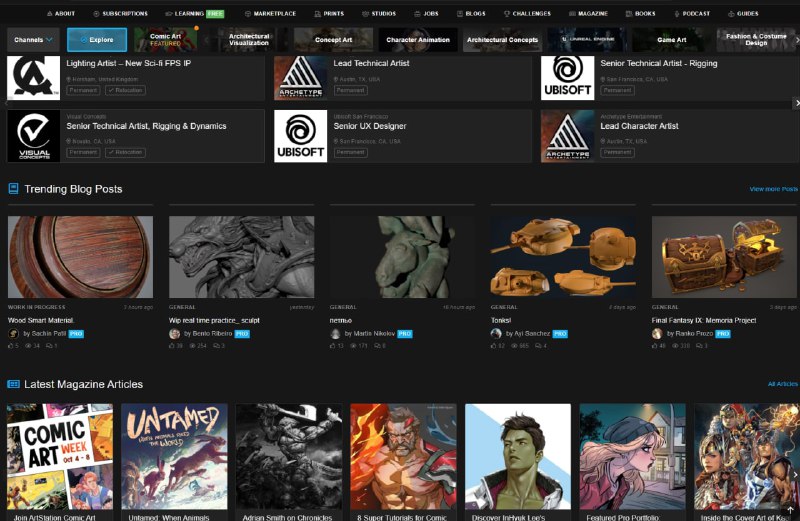Click View more Posts link
The image size is (800, 521).
(x=773, y=189)
